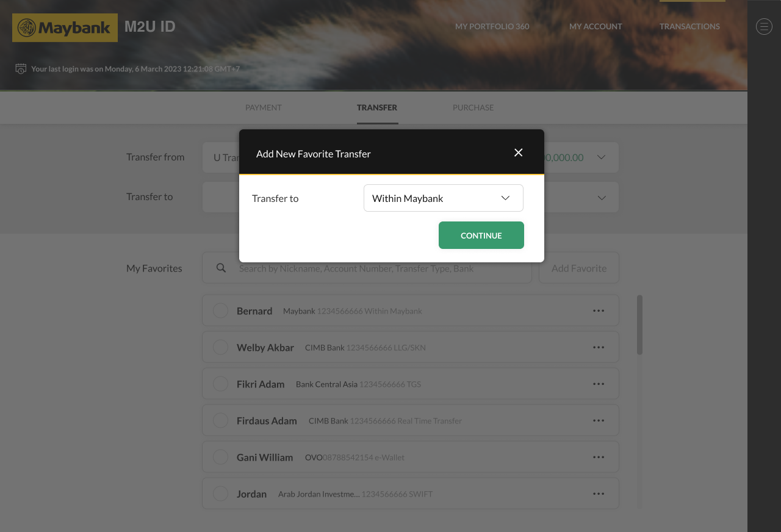781x532 pixels.
Task: Open the hamburger menu icon at top right
Action: 764,26
